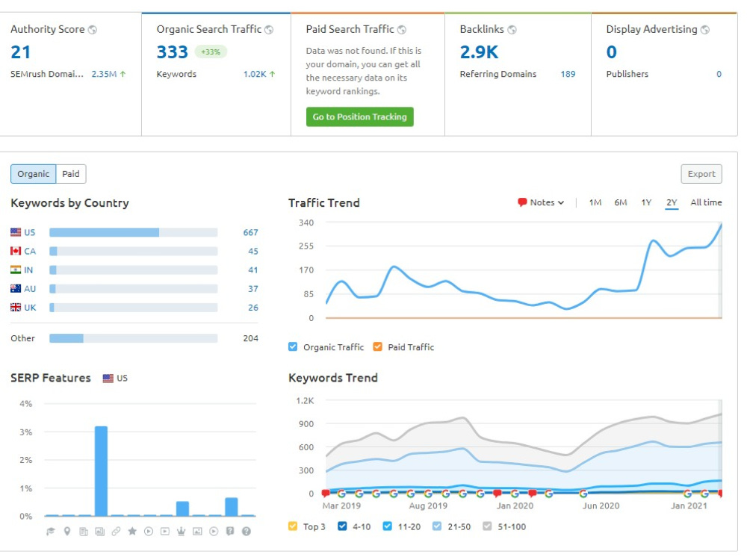Click the question speech bubble SERP icon
This screenshot has width=747, height=560.
click(x=230, y=532)
